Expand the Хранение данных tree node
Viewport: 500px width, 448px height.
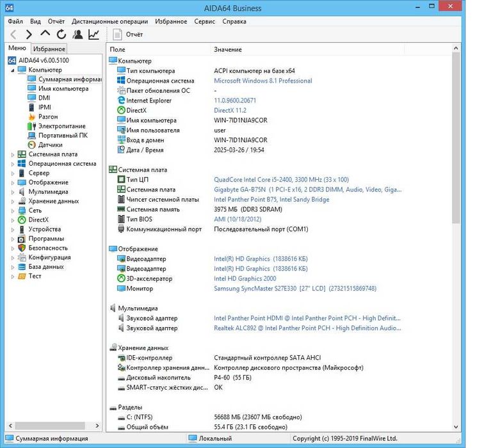tap(13, 202)
